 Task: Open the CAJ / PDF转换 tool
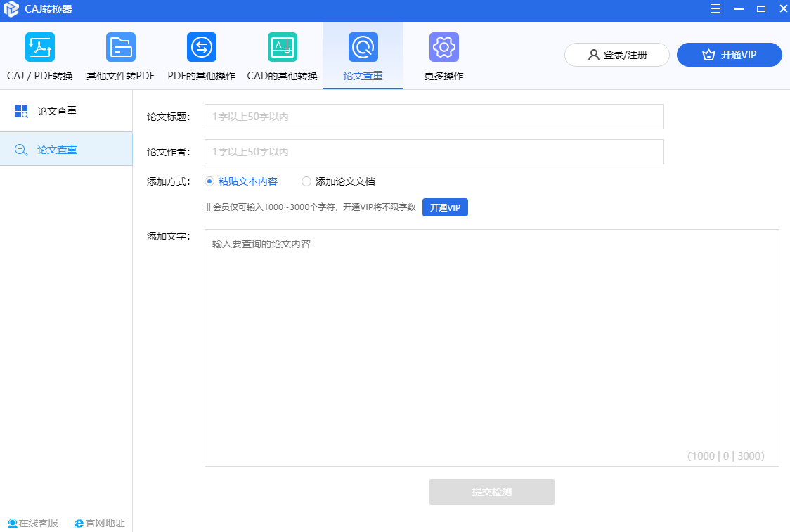[40, 56]
